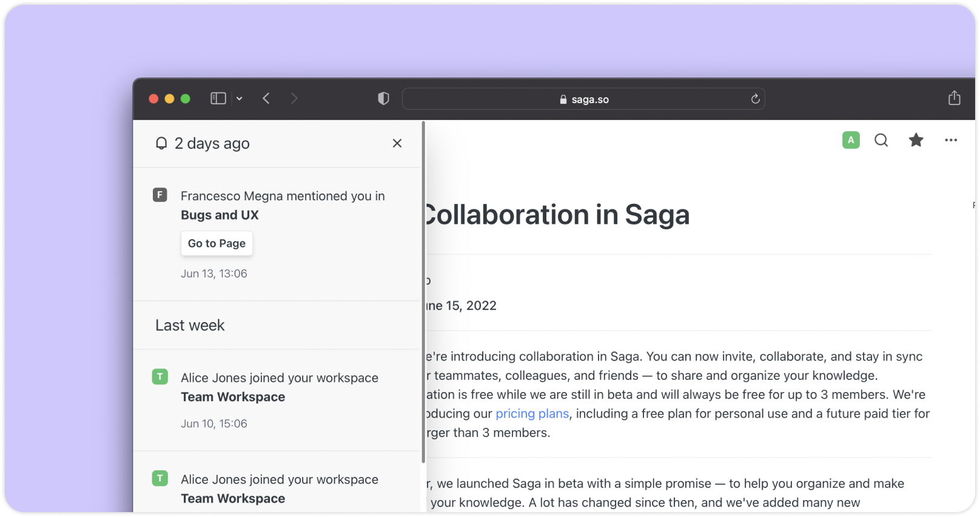
Task: Reload the saga.so page
Action: [x=755, y=99]
